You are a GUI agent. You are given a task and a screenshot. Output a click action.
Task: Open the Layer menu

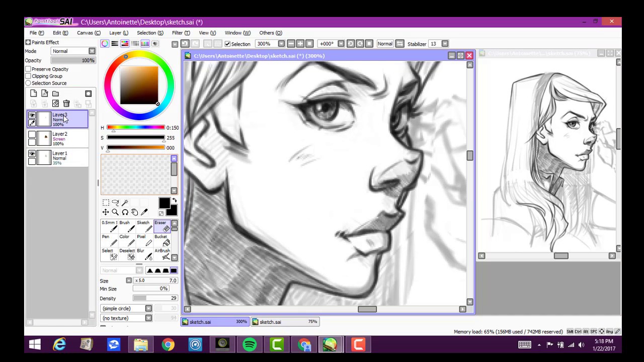tap(119, 33)
